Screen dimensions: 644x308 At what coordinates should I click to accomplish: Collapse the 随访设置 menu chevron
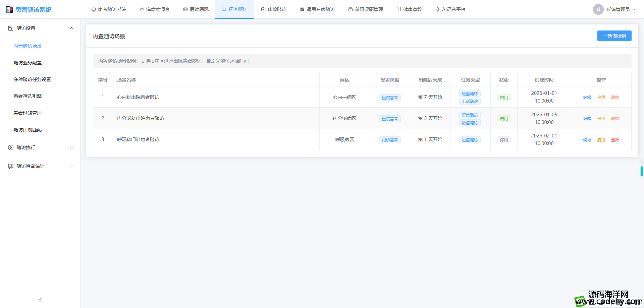pos(71,28)
